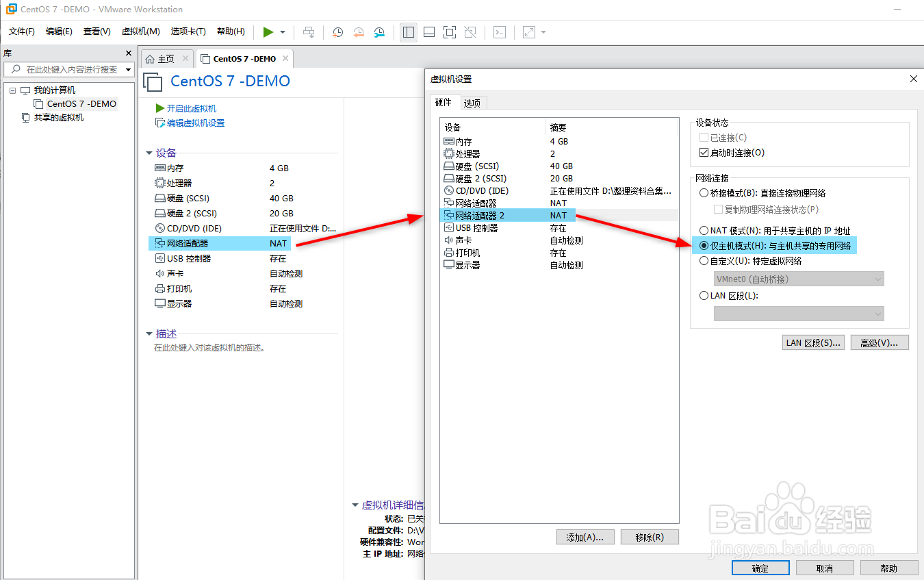Toggle the library sidebar view icon
Screen dimensions: 924x580
[x=409, y=32]
